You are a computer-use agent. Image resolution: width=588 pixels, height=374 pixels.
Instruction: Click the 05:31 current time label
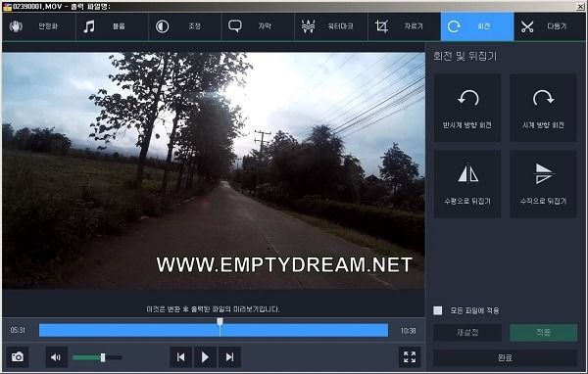click(x=18, y=330)
